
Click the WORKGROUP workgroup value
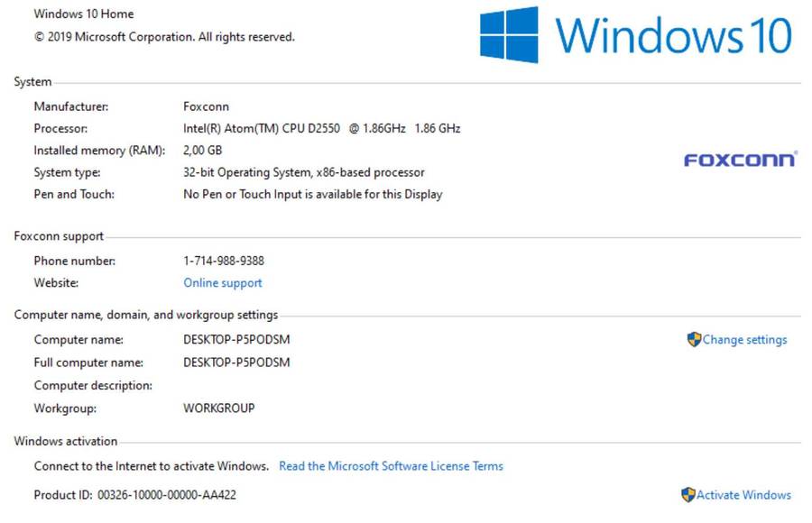pyautogui.click(x=219, y=408)
